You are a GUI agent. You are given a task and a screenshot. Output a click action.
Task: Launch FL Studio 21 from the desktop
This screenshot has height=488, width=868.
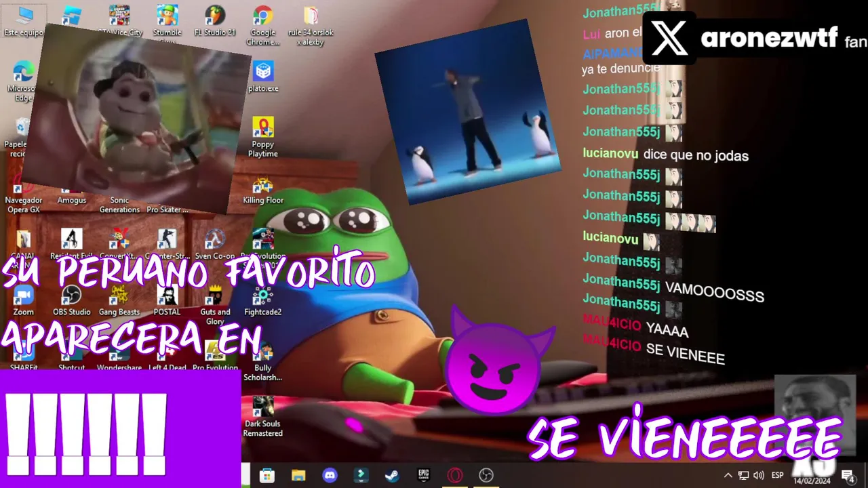pos(215,20)
